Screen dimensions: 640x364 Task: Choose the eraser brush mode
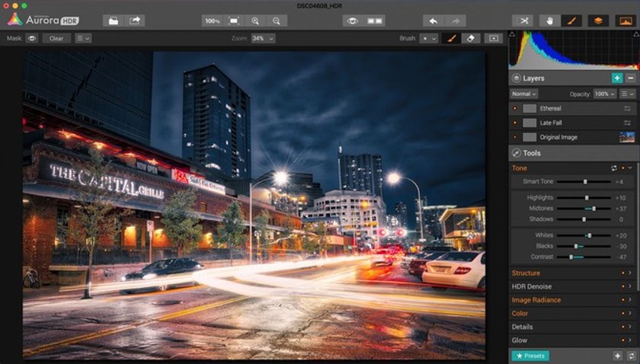[x=470, y=38]
